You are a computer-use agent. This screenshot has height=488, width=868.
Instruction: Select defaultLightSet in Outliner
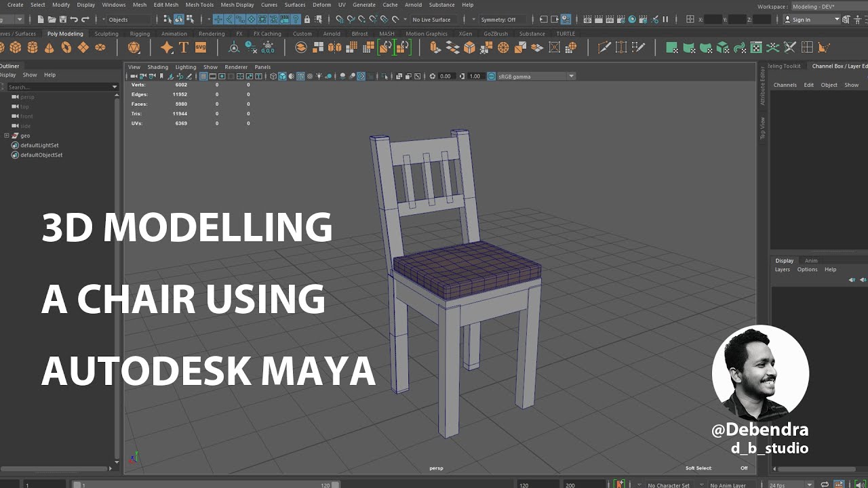point(39,145)
